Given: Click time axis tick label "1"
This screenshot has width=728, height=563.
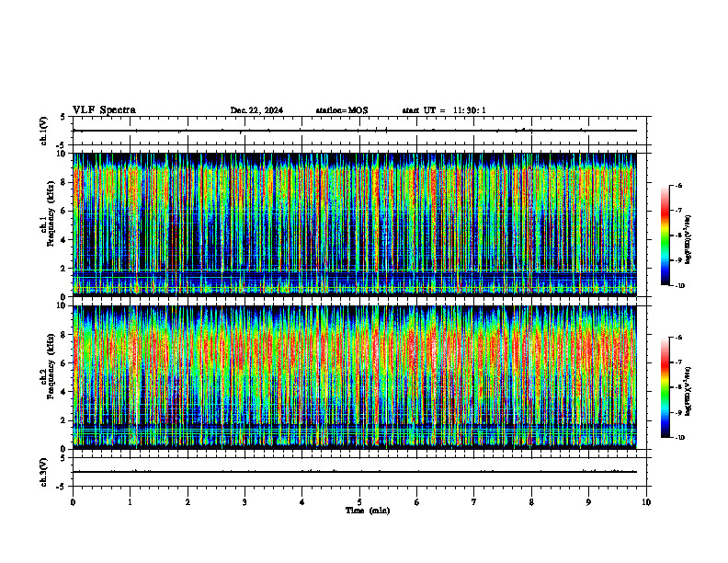Looking at the screenshot, I should point(130,502).
